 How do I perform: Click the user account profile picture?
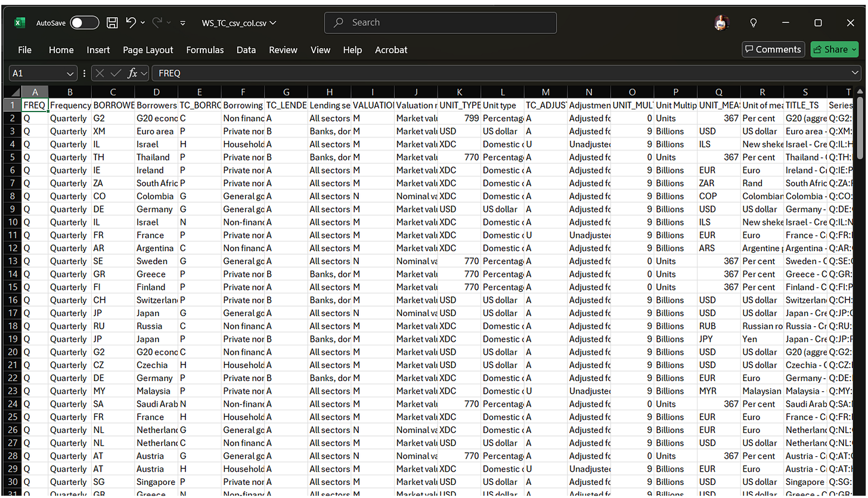(721, 23)
